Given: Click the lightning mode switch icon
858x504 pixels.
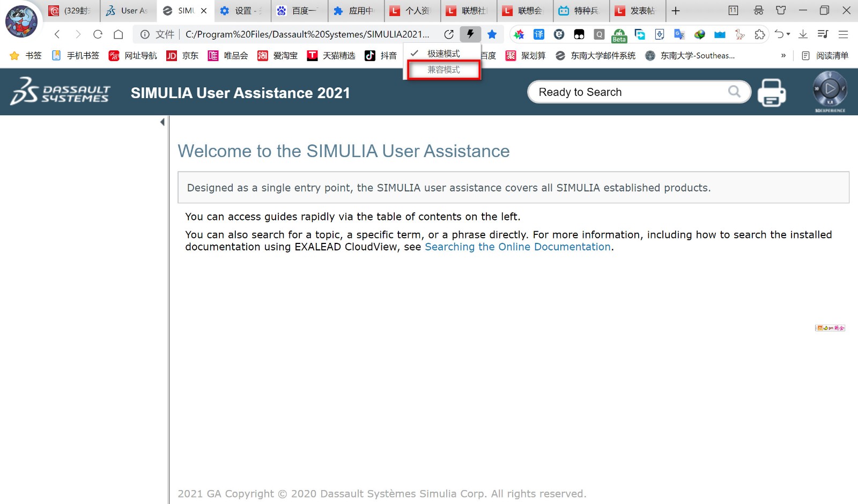Looking at the screenshot, I should tap(470, 34).
